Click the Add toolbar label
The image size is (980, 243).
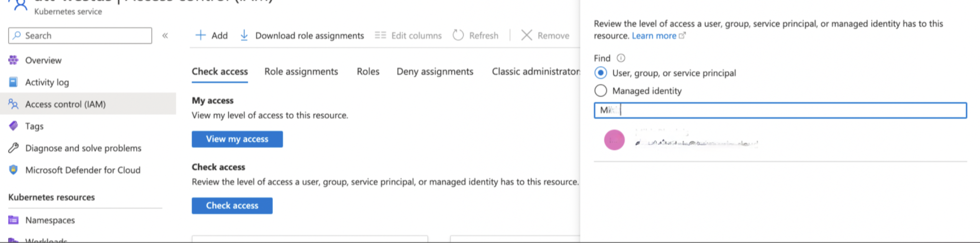pos(219,35)
